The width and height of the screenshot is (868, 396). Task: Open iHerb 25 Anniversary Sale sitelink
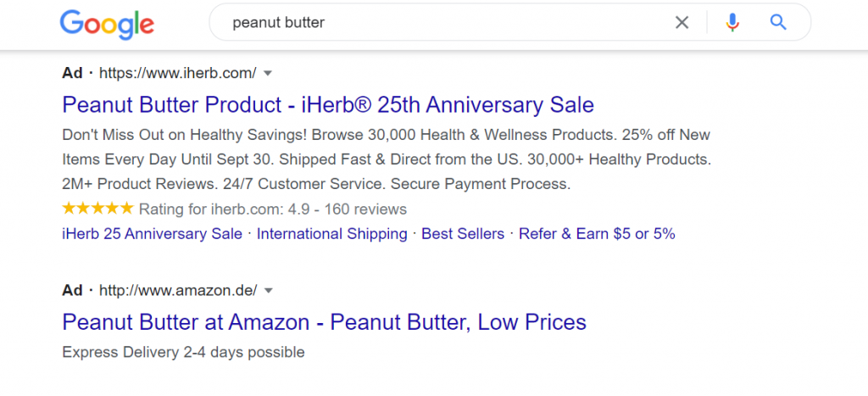point(153,234)
